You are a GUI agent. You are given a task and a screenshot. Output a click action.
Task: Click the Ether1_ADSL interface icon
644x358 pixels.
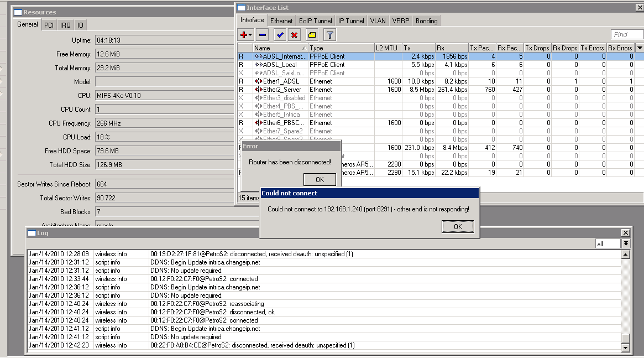[258, 81]
